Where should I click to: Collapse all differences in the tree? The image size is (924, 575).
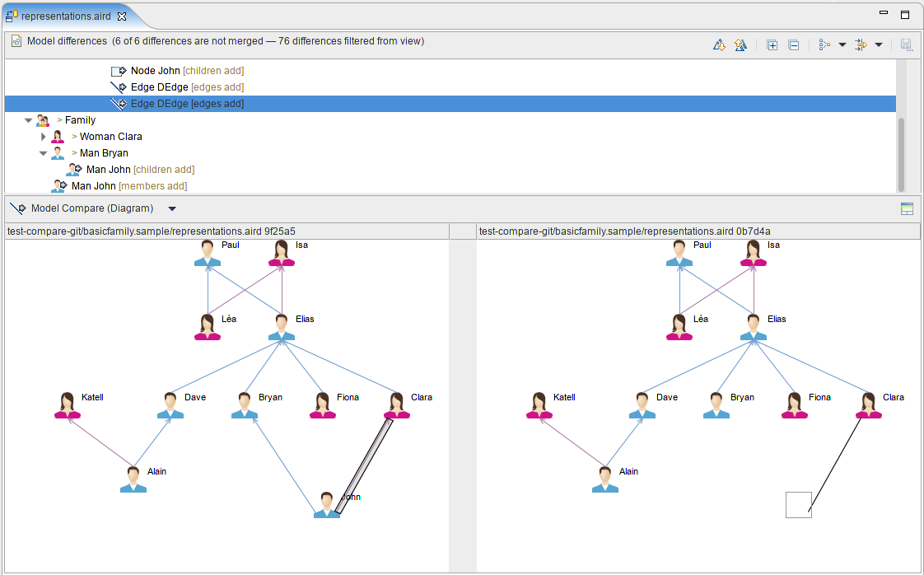[x=793, y=44]
